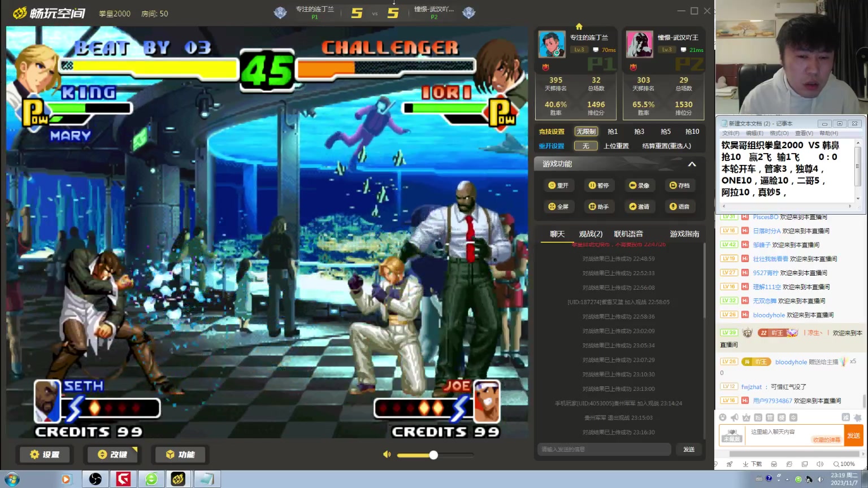Click the 管 manager icon in chat
This screenshot has width=868, height=488.
click(770, 417)
